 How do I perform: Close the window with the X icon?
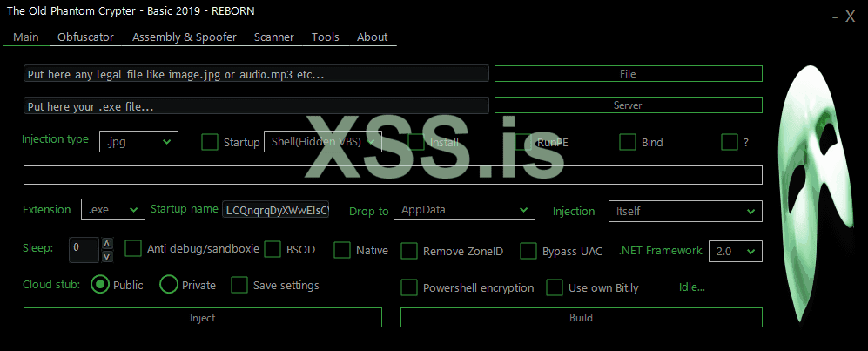pyautogui.click(x=851, y=17)
